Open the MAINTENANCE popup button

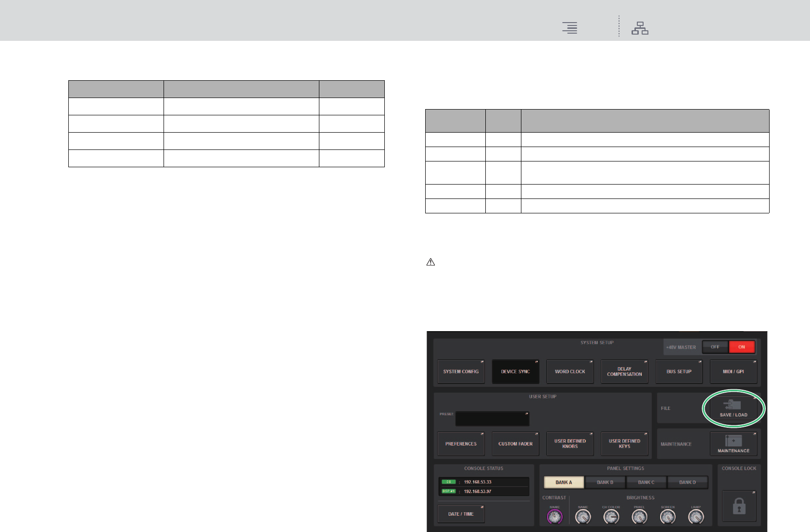734,444
